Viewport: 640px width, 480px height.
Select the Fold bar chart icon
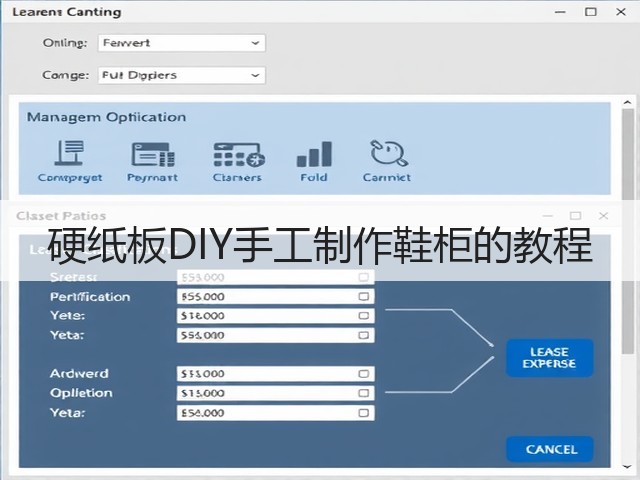click(314, 154)
